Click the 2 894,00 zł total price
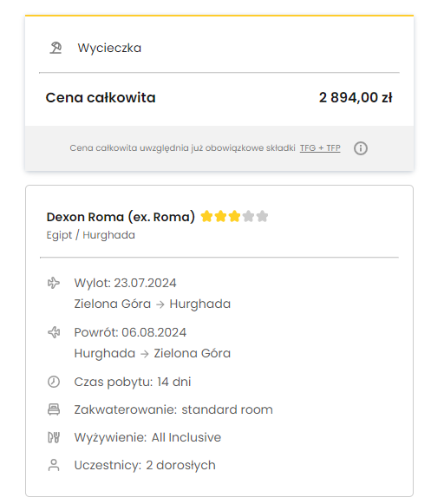The image size is (431, 504). 356,97
